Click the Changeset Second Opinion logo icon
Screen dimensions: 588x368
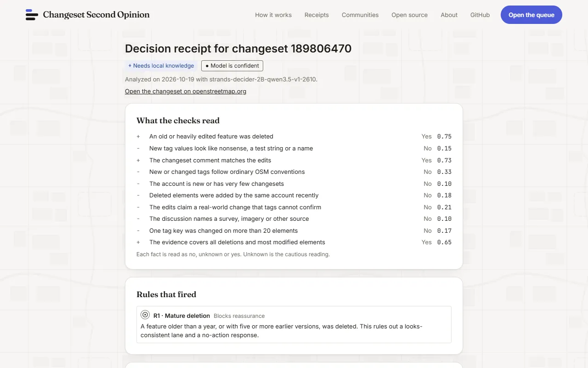pyautogui.click(x=32, y=15)
